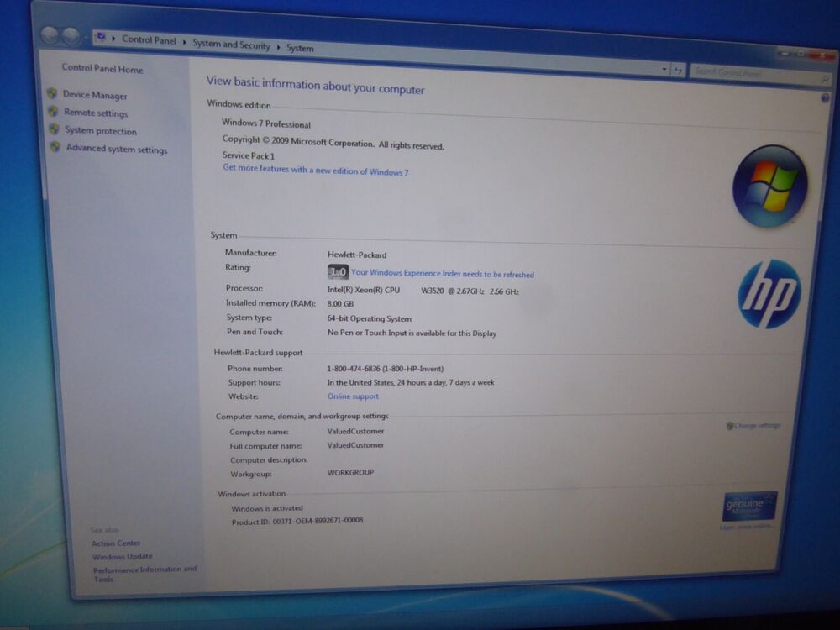Open Action Center link

click(116, 543)
